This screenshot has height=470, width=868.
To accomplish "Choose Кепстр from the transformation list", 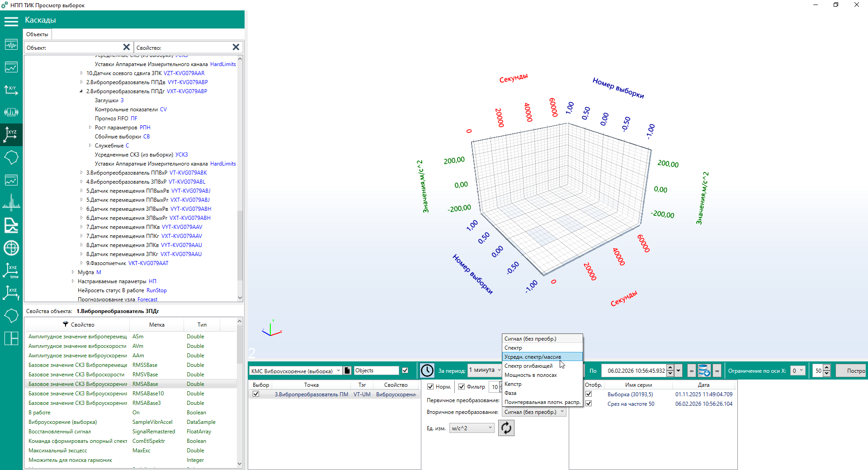I will pyautogui.click(x=542, y=384).
